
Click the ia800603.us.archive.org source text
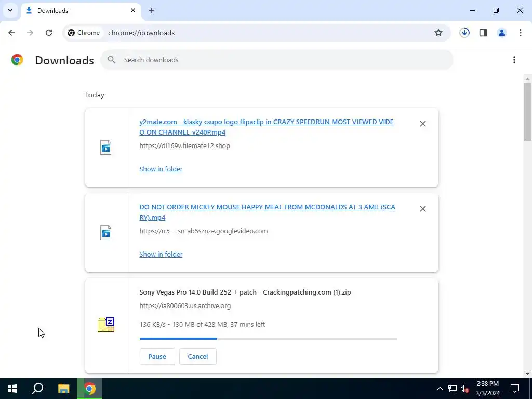(x=185, y=305)
